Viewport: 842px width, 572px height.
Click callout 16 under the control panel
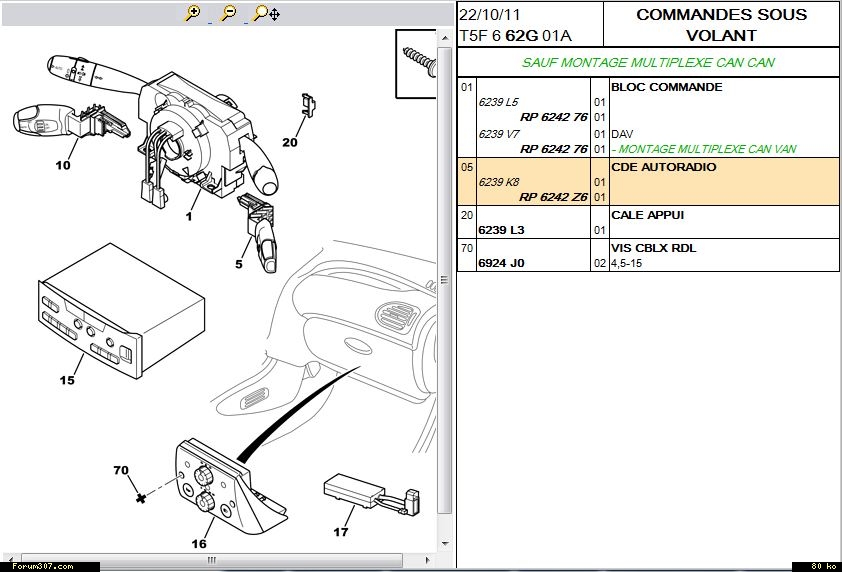(199, 543)
